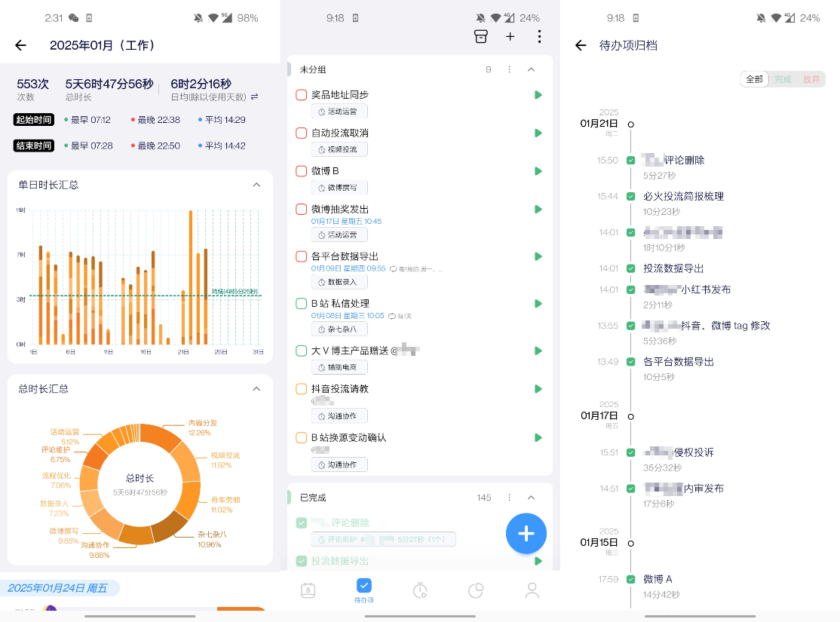Tap the plus icon in top toolbar
The width and height of the screenshot is (840, 622).
pos(510,36)
